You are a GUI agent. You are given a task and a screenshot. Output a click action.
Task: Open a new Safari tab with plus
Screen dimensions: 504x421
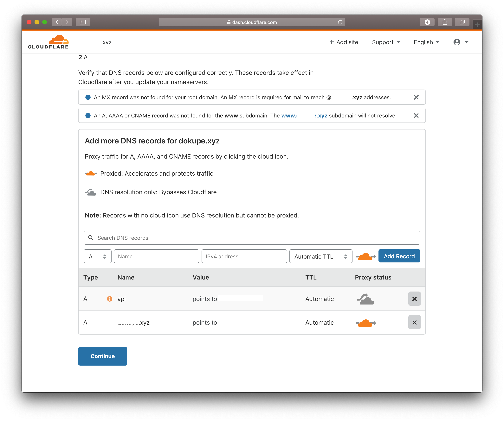click(x=477, y=24)
